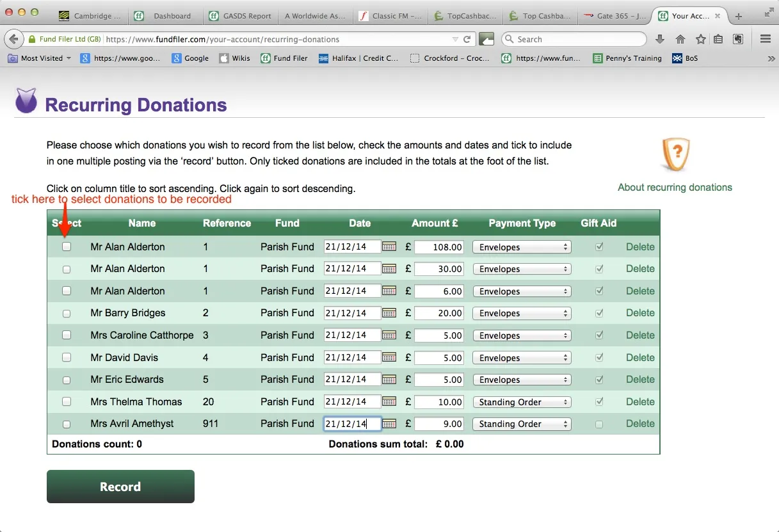Open payment type dropdown for £30.00 donation
The width and height of the screenshot is (779, 532).
(x=522, y=269)
